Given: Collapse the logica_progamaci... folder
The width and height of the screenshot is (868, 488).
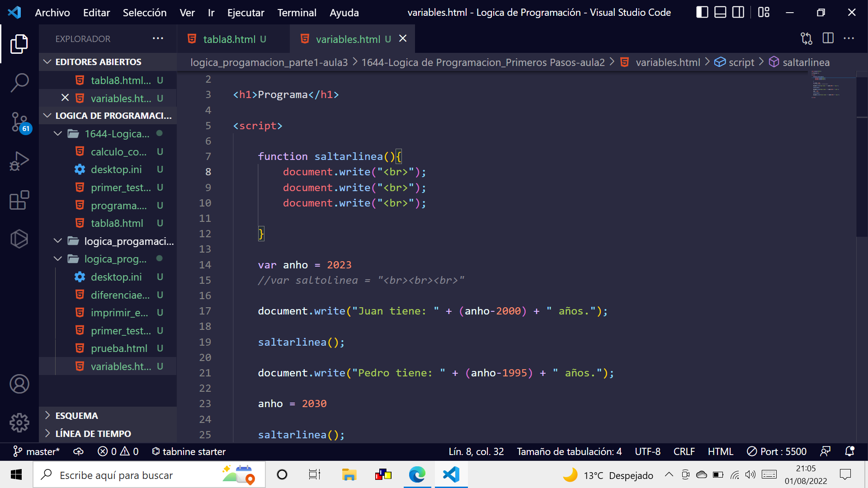Looking at the screenshot, I should click(x=108, y=241).
